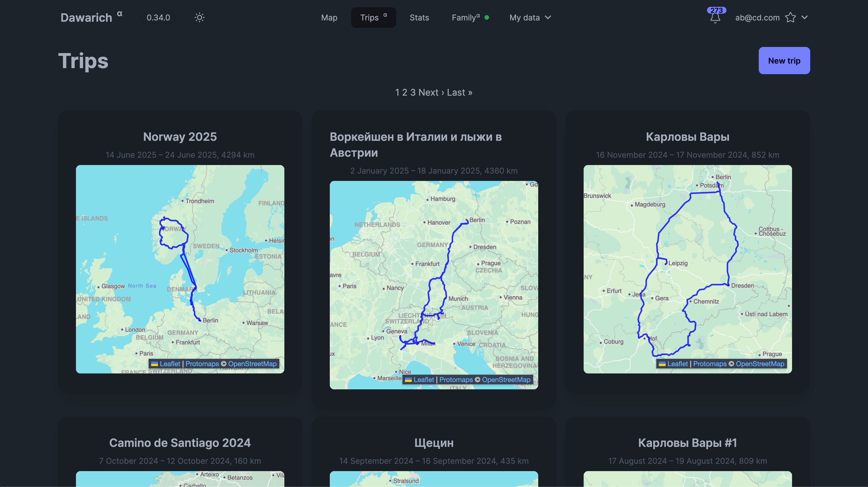Open the Map navigation item

coord(329,17)
